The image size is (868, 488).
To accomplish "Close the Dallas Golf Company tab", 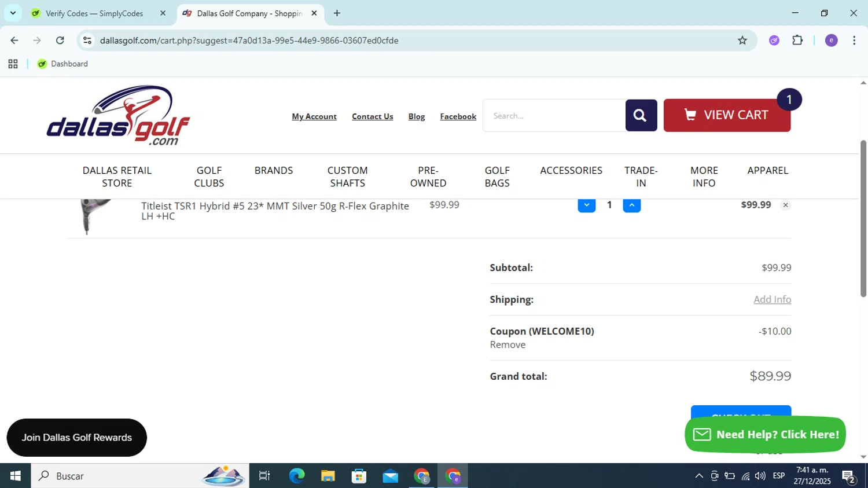I will click(x=314, y=13).
